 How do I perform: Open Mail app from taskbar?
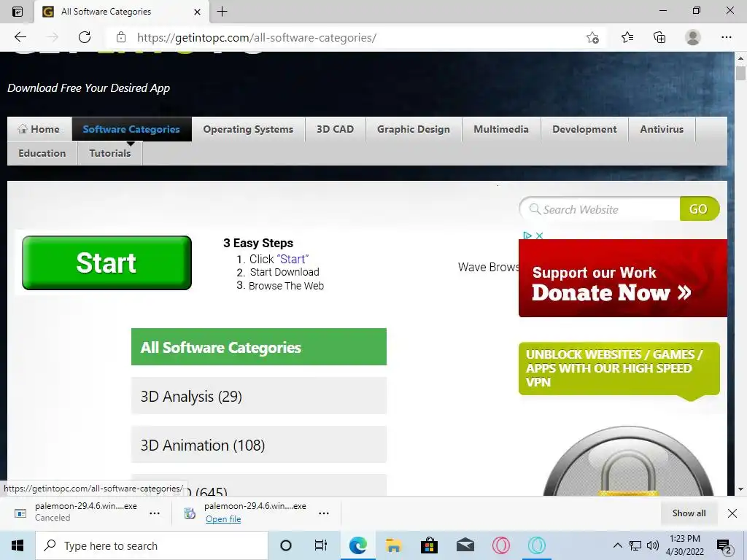pyautogui.click(x=465, y=545)
